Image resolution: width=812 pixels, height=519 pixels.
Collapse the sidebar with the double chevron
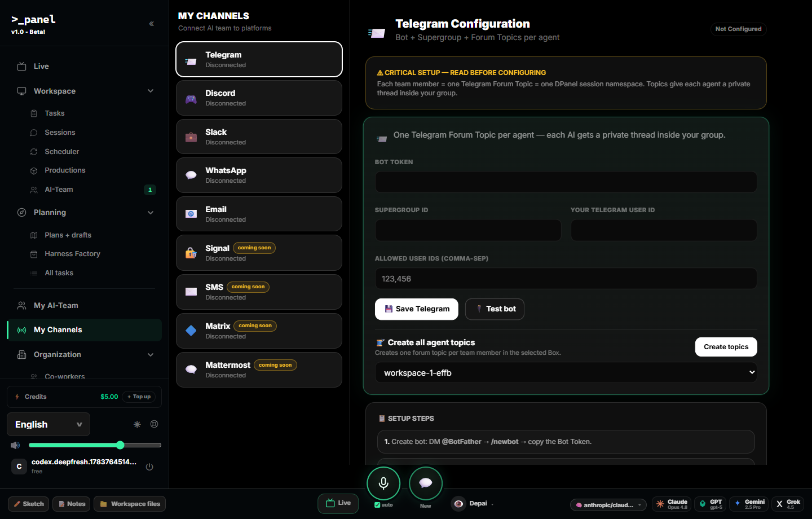point(151,24)
